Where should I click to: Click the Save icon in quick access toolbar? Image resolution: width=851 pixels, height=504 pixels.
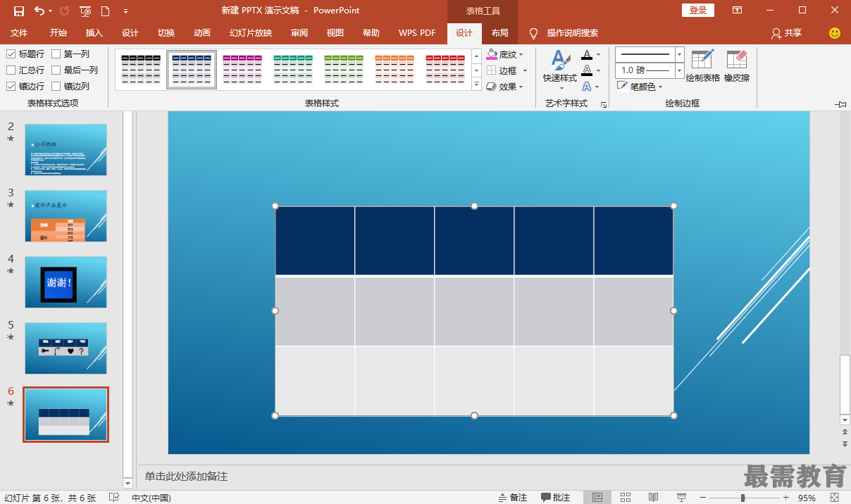(x=19, y=11)
